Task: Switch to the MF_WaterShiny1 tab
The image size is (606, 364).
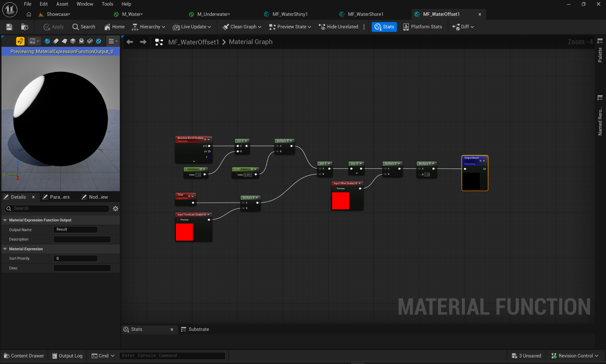Action: click(x=290, y=14)
